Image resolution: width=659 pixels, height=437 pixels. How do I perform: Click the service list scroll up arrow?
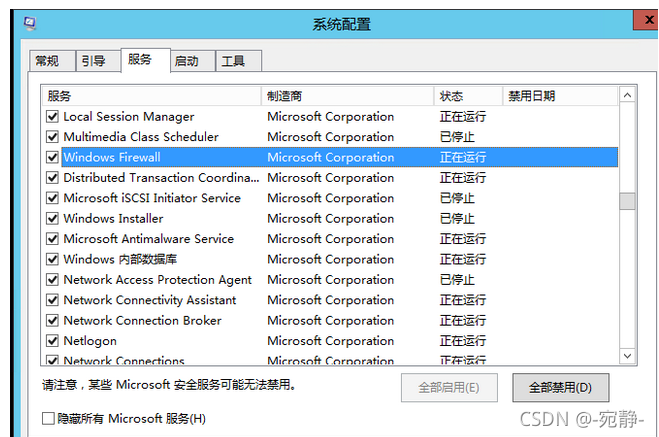[627, 95]
